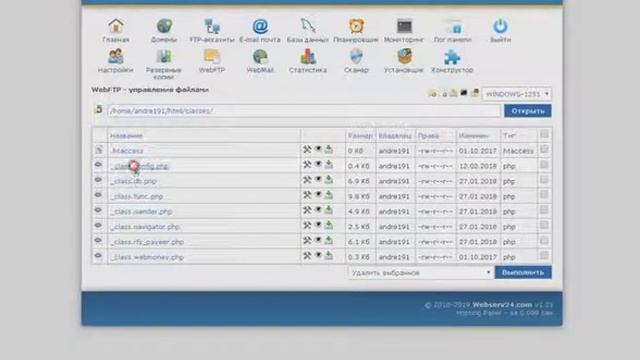Click into the /home/andre191 path field

[304, 111]
